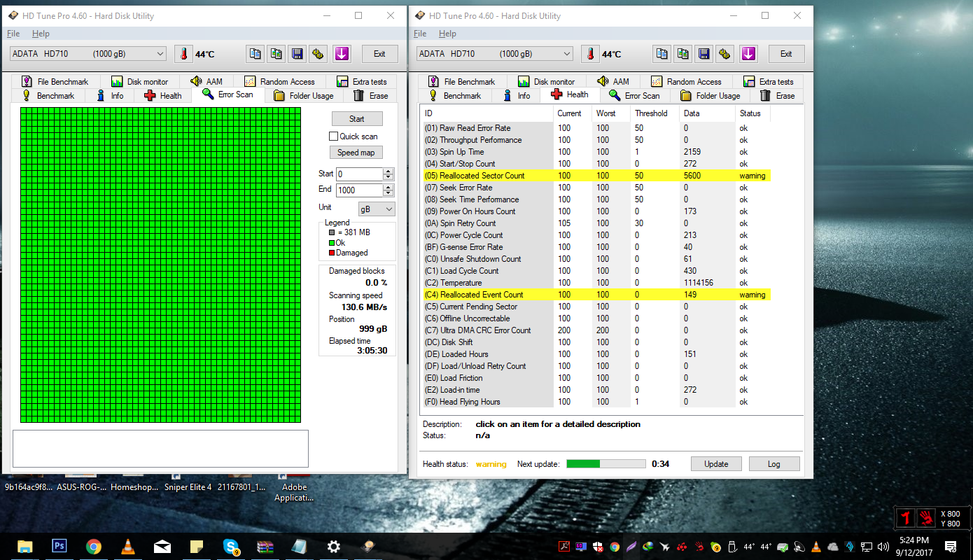The height and width of the screenshot is (560, 973).
Task: Click Copy screenshot icon in left window toolbar
Action: click(276, 54)
